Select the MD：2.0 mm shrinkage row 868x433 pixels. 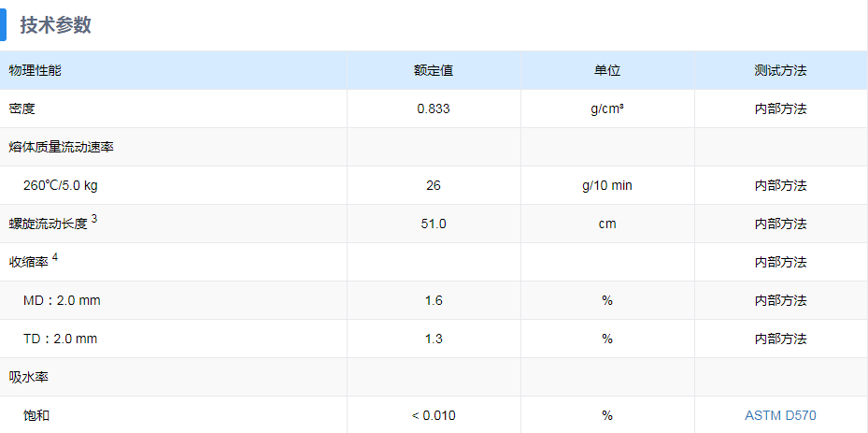pos(434,300)
